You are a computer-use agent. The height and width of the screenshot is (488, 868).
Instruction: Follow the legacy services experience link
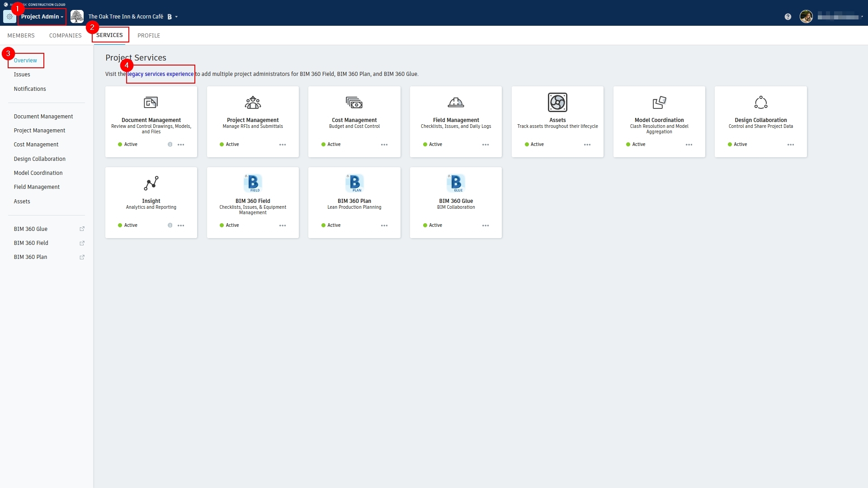coord(160,74)
